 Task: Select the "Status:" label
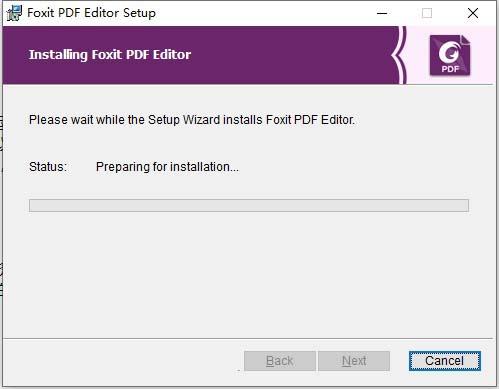[48, 167]
